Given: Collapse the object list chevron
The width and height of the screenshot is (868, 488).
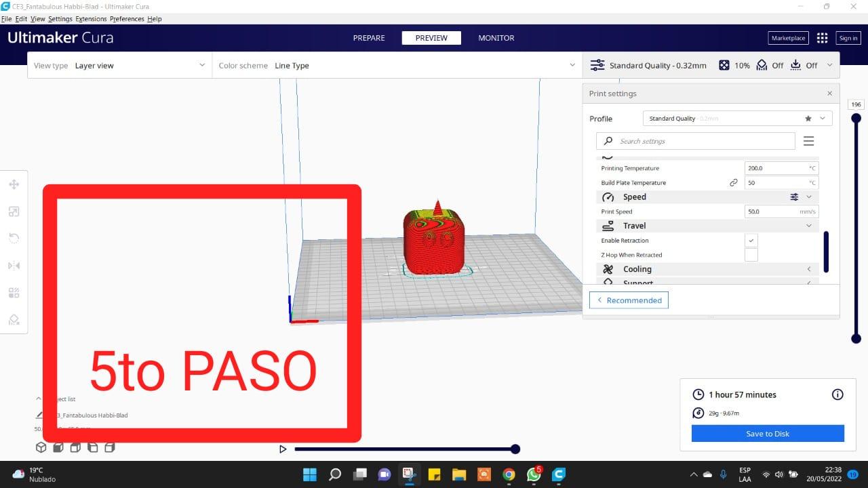Looking at the screenshot, I should (x=39, y=399).
